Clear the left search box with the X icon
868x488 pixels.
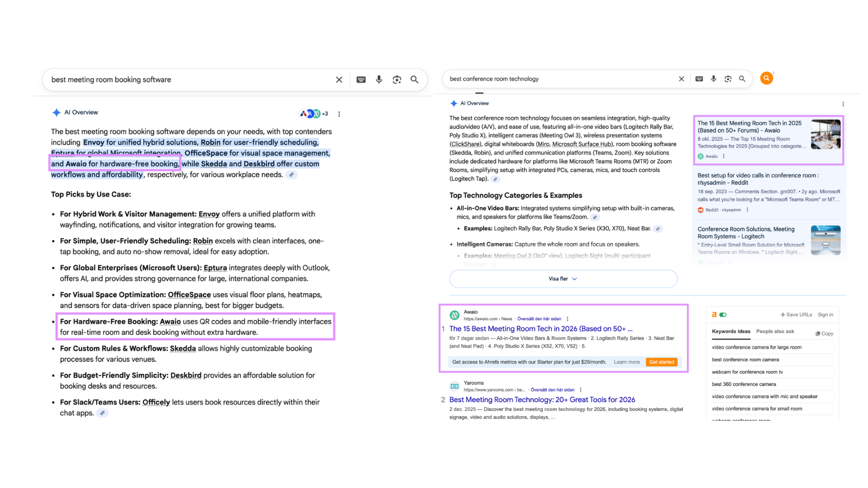click(339, 80)
